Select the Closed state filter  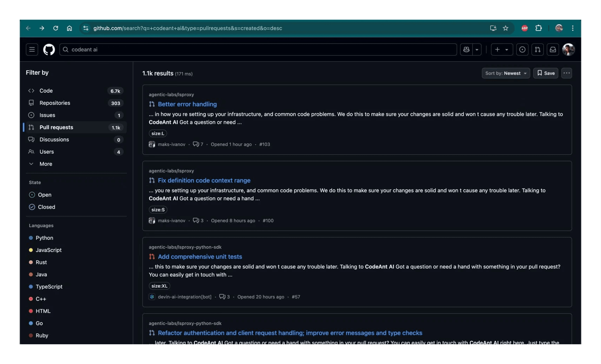click(x=47, y=207)
